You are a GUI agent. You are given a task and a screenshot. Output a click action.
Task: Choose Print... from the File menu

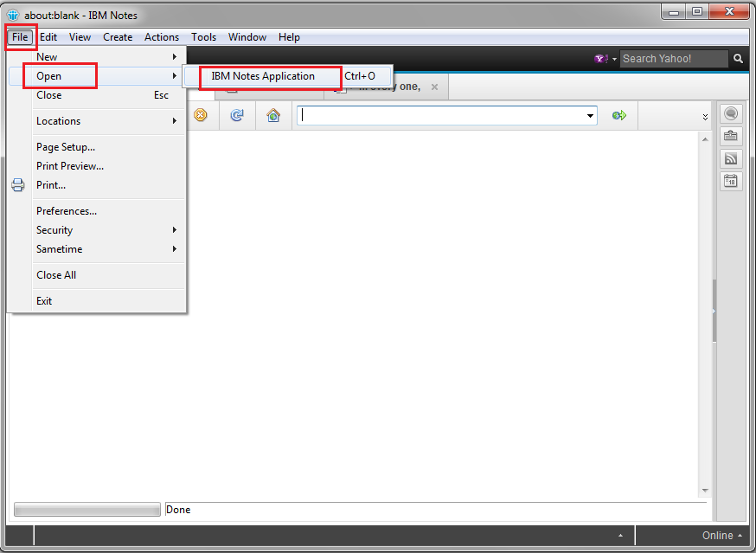click(x=96, y=185)
